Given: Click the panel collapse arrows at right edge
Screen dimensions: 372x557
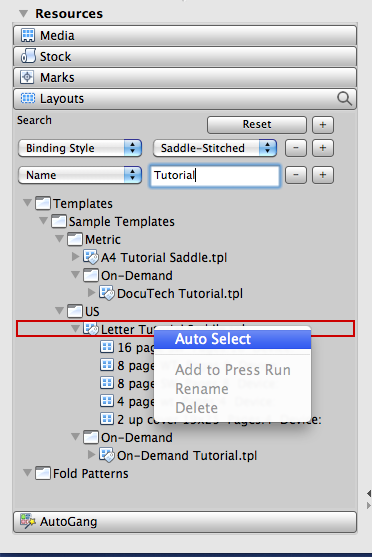Looking at the screenshot, I should 368,499.
